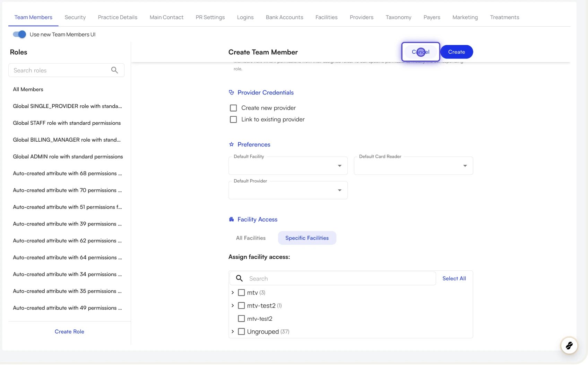Click the search magnifier icon in roles search
The height and width of the screenshot is (365, 588).
click(114, 70)
